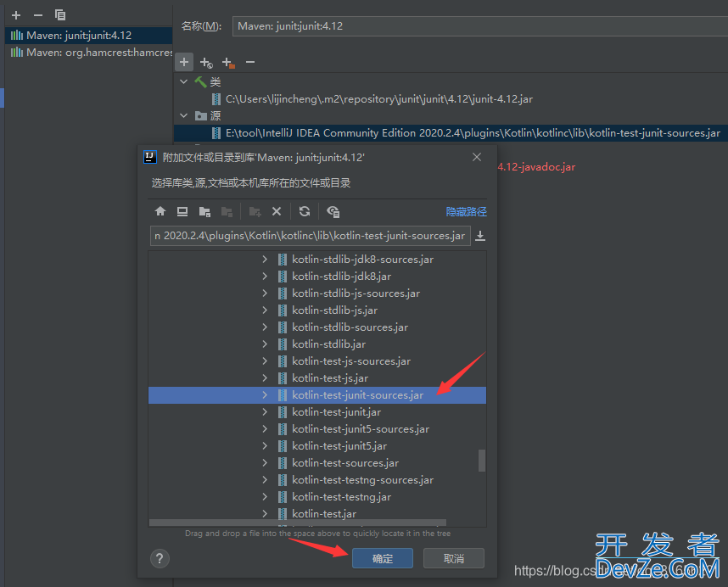Remove selected library with minus icon
The height and width of the screenshot is (587, 728).
coord(38,15)
